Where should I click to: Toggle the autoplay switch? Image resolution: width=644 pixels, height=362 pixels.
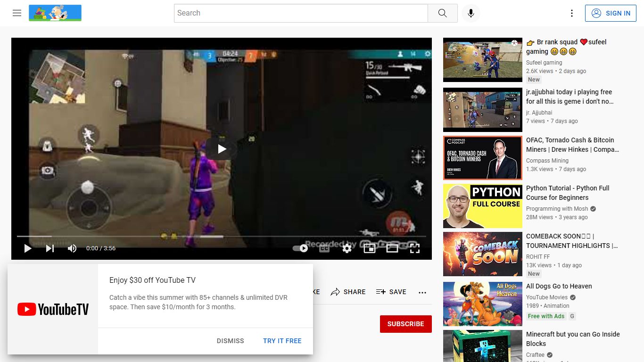point(300,248)
